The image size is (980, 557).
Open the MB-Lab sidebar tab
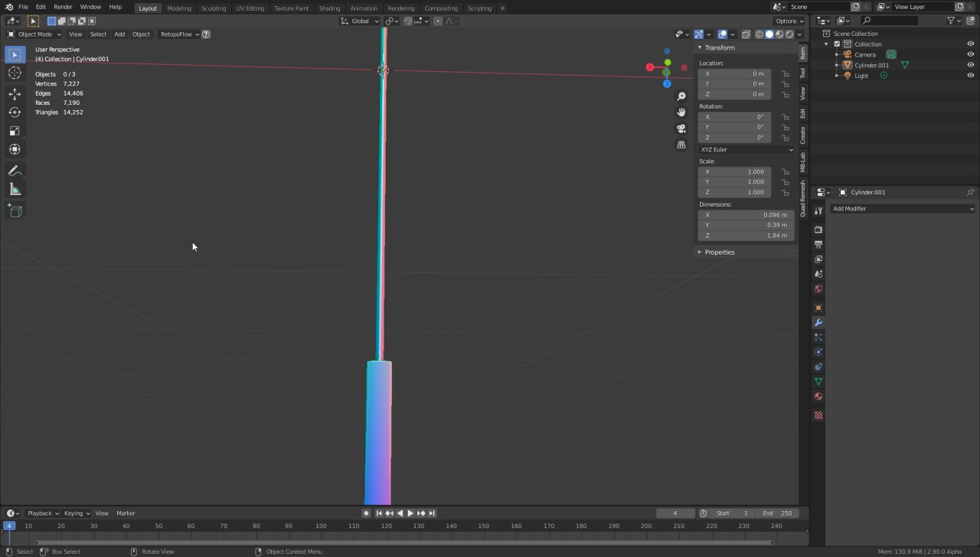click(803, 162)
